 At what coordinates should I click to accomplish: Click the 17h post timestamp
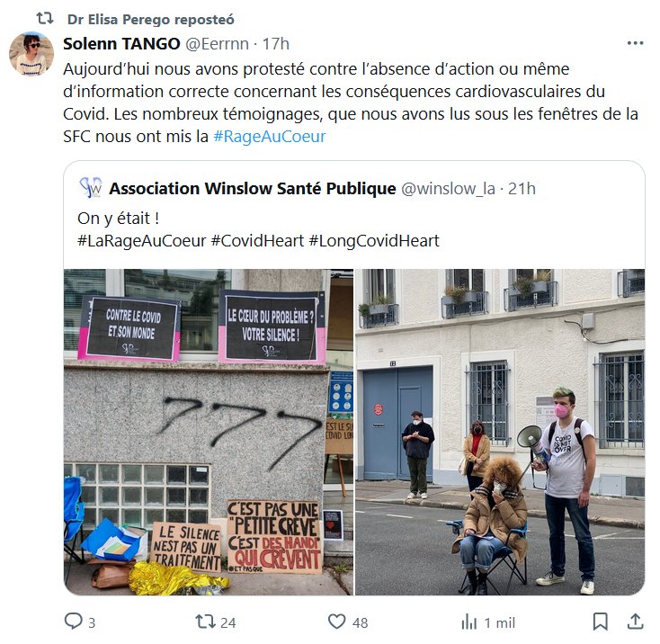pos(276,44)
